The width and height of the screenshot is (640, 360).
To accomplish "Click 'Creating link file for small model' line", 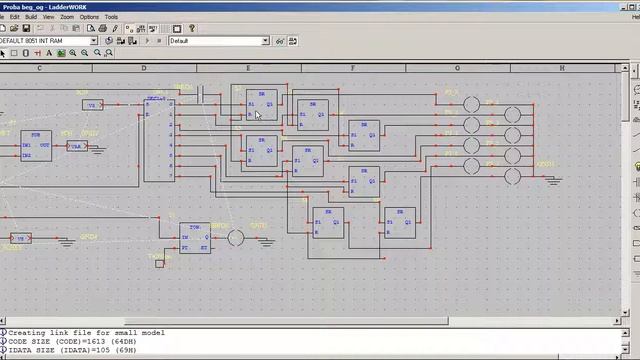I will (87, 333).
